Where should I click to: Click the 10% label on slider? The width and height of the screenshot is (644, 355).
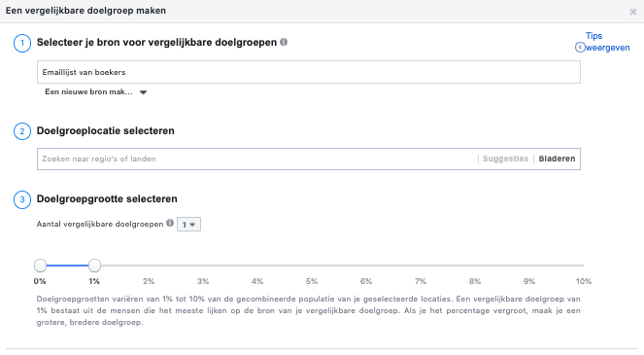point(583,281)
